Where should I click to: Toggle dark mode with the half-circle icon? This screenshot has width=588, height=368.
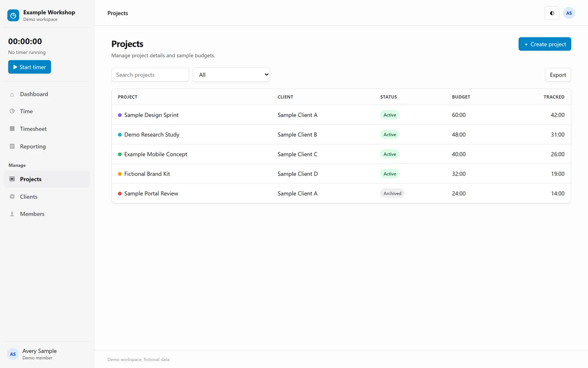click(x=552, y=13)
